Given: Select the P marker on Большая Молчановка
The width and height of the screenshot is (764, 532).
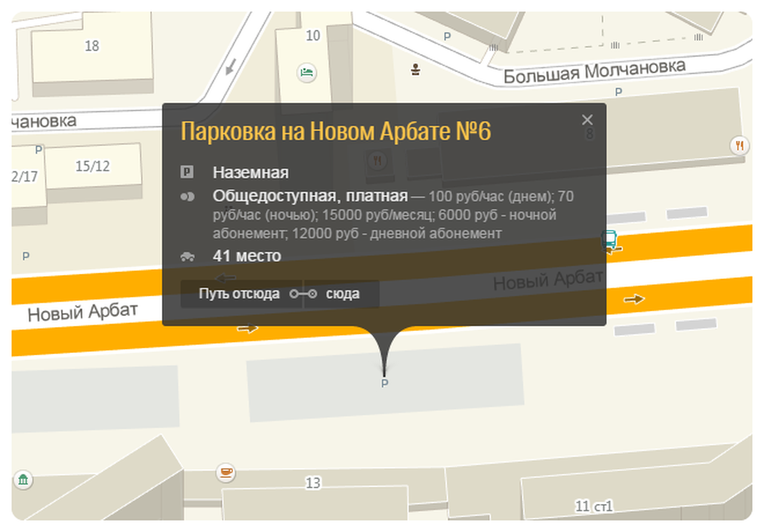Looking at the screenshot, I should pyautogui.click(x=618, y=92).
